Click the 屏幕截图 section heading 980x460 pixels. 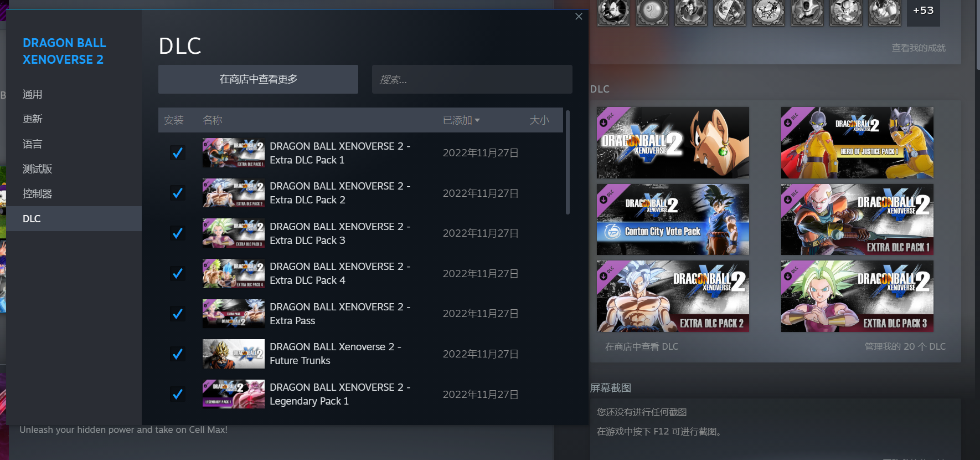tap(611, 388)
